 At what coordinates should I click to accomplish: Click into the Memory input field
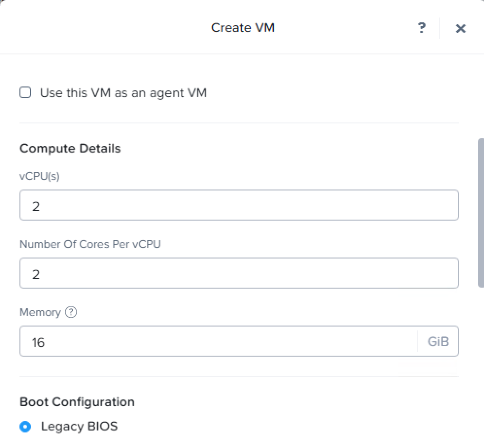[219, 341]
